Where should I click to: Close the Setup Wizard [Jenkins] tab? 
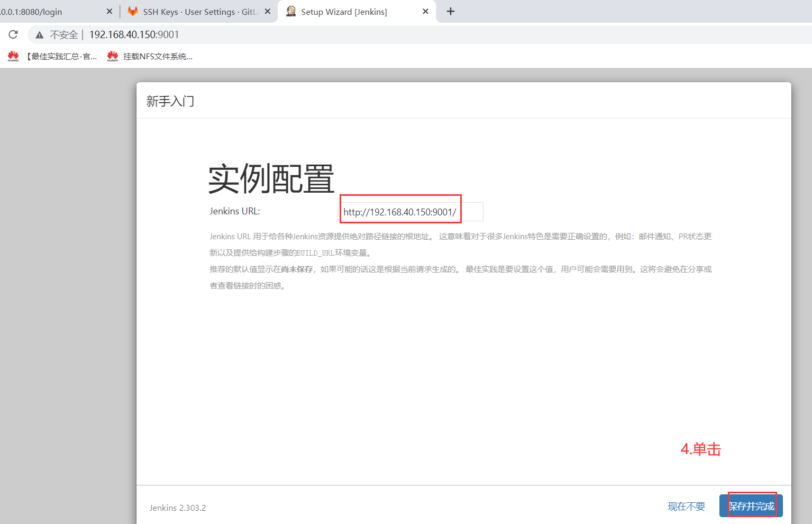[x=425, y=11]
